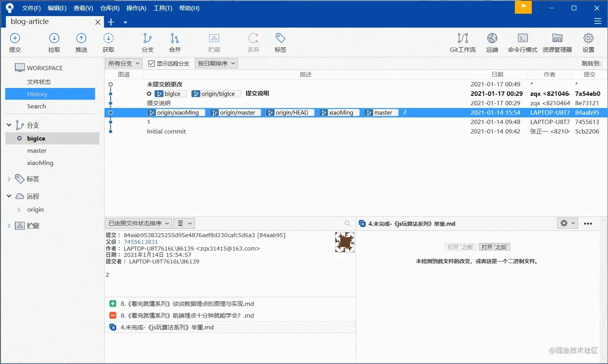608x364 pixels.
Task: Select commit with hash 8e73121
Action: 356,103
